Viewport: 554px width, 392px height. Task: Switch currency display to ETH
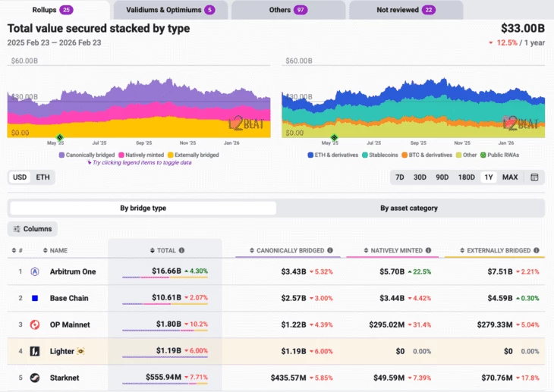[43, 177]
